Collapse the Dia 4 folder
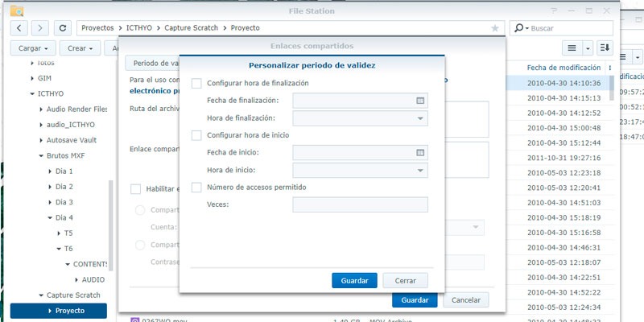 pos(50,217)
